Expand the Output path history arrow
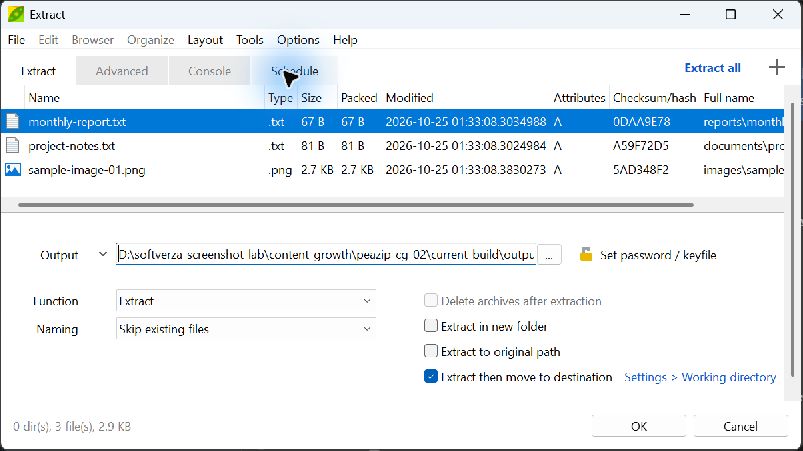This screenshot has width=803, height=451. [x=103, y=254]
